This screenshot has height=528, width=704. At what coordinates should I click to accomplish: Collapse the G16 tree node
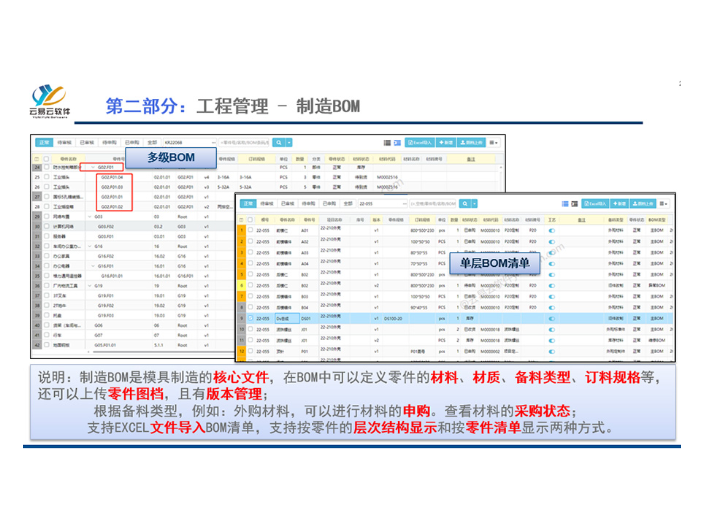coord(89,246)
